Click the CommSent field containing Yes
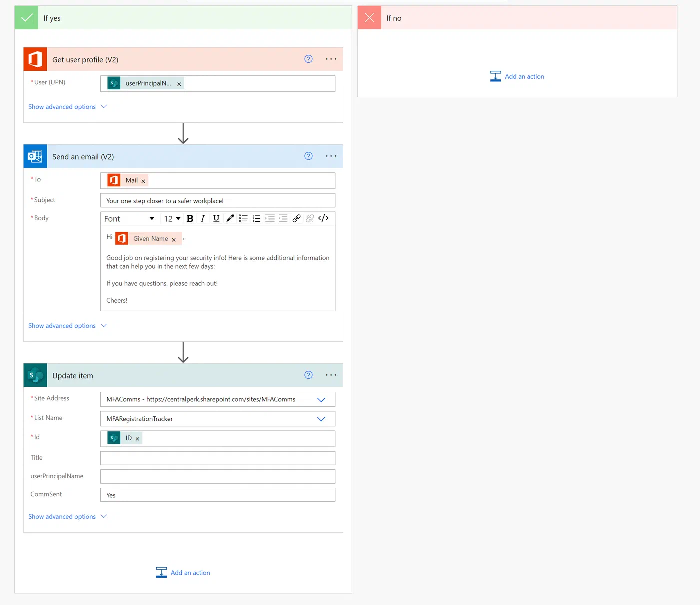The width and height of the screenshot is (700, 605). click(x=218, y=495)
